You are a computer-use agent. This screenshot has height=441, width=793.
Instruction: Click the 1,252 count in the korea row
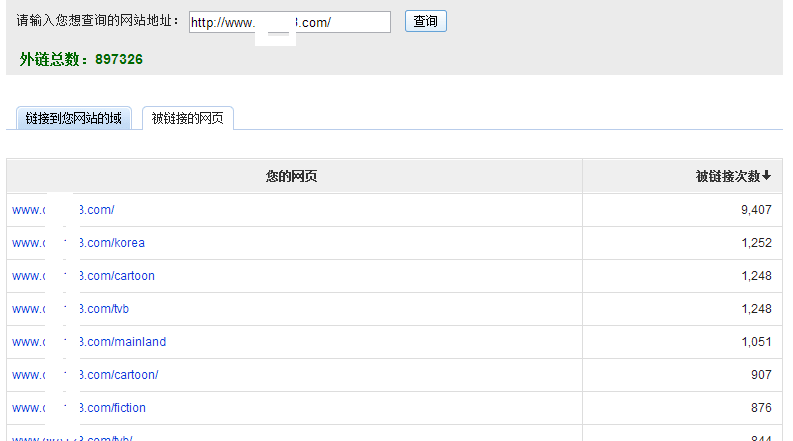pyautogui.click(x=756, y=243)
